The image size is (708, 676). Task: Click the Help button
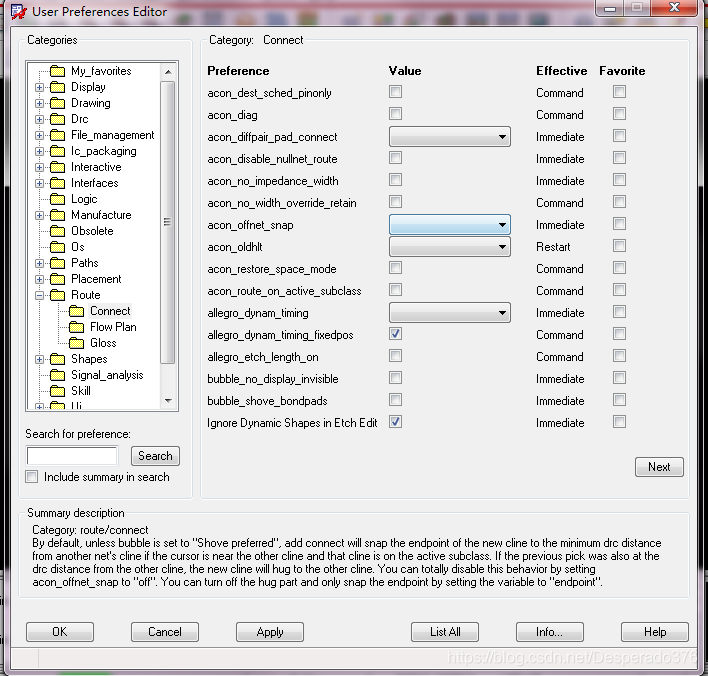[655, 632]
